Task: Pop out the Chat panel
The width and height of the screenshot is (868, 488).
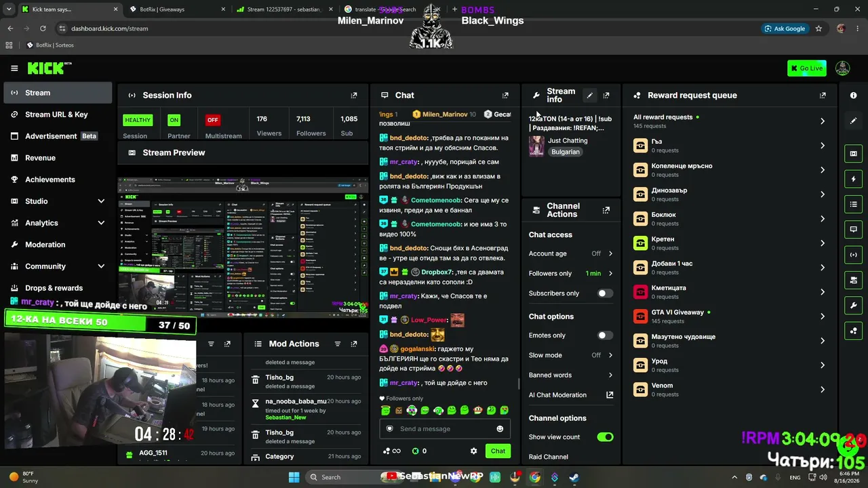Action: [x=505, y=96]
